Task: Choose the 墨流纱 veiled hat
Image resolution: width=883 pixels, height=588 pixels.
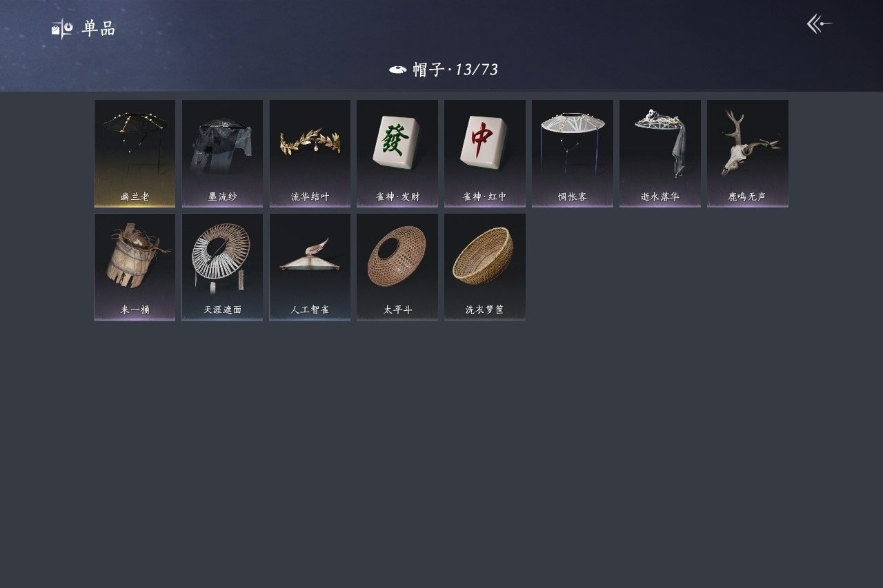Action: pos(222,153)
